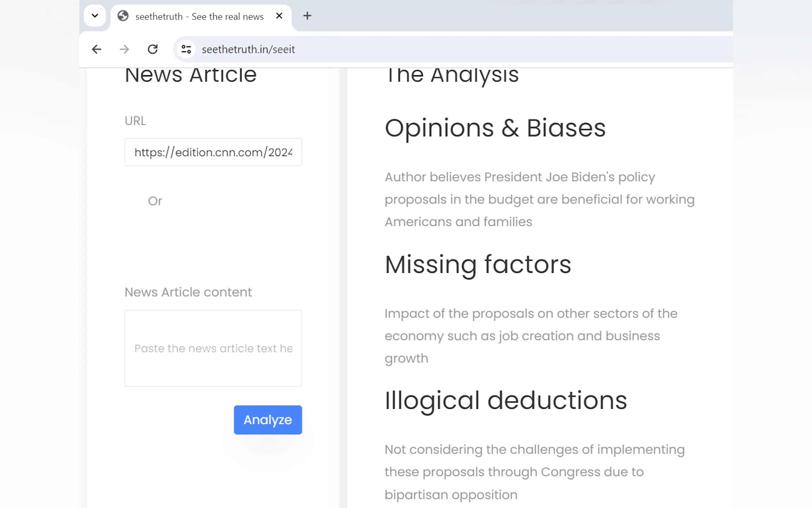Viewport: 812px width, 508px height.
Task: Click the Missing factors heading
Action: point(477,265)
